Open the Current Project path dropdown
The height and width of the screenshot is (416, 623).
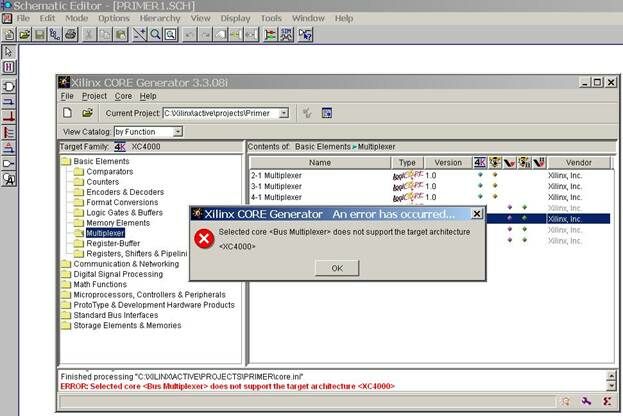[284, 113]
